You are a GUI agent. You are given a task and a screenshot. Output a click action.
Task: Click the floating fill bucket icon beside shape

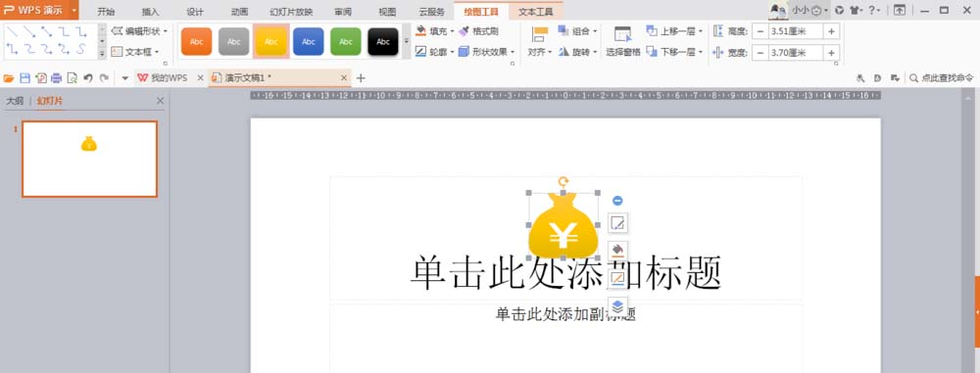(617, 251)
